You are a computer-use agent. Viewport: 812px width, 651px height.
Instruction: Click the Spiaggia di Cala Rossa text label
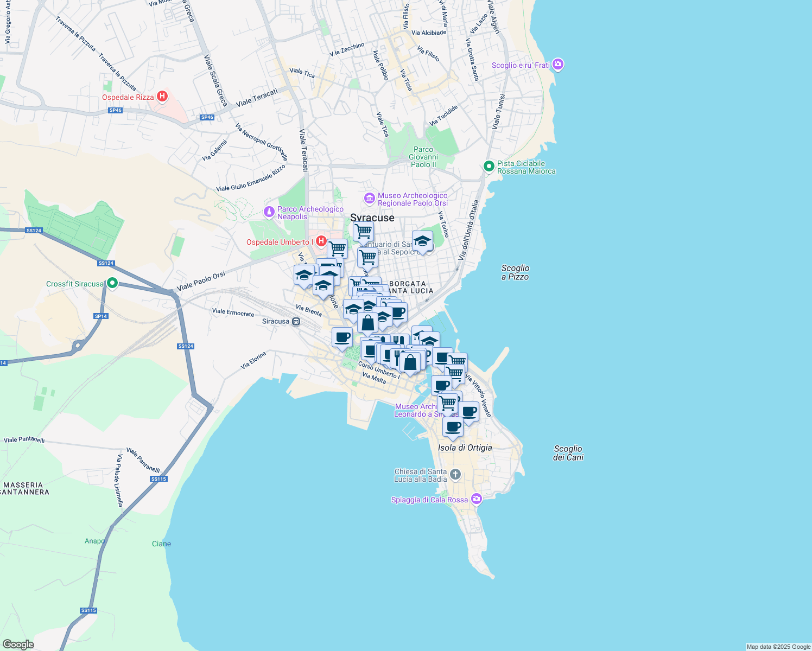pos(429,500)
